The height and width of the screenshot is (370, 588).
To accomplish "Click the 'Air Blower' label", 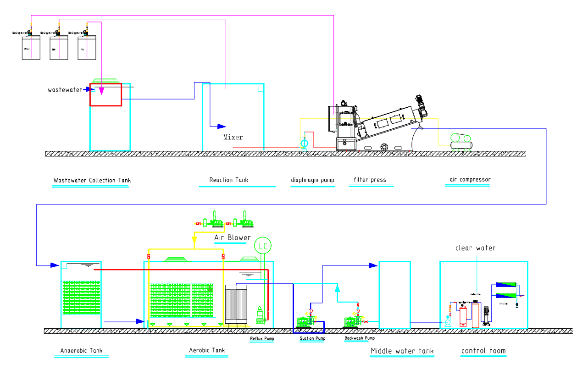I will pos(233,237).
